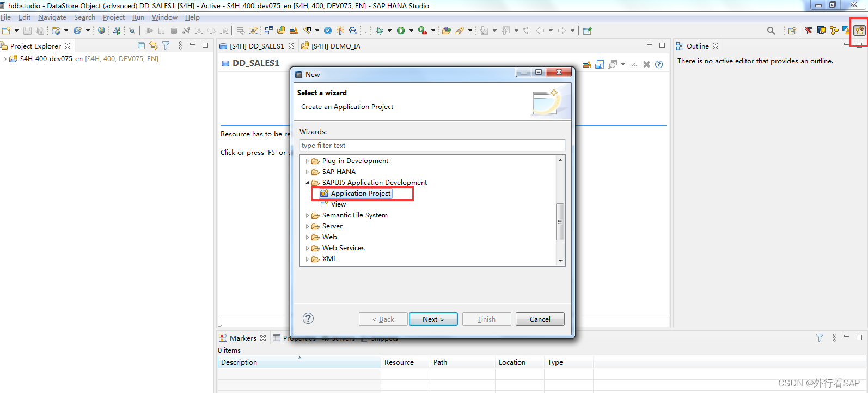The width and height of the screenshot is (868, 393).
Task: Expand the SAP HANA wizard folder
Action: (x=307, y=172)
